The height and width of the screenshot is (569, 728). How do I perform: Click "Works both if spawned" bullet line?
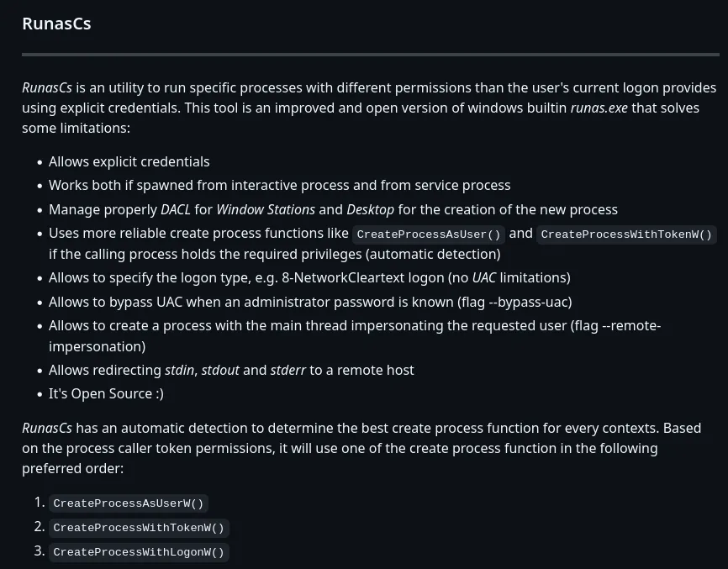(x=279, y=185)
